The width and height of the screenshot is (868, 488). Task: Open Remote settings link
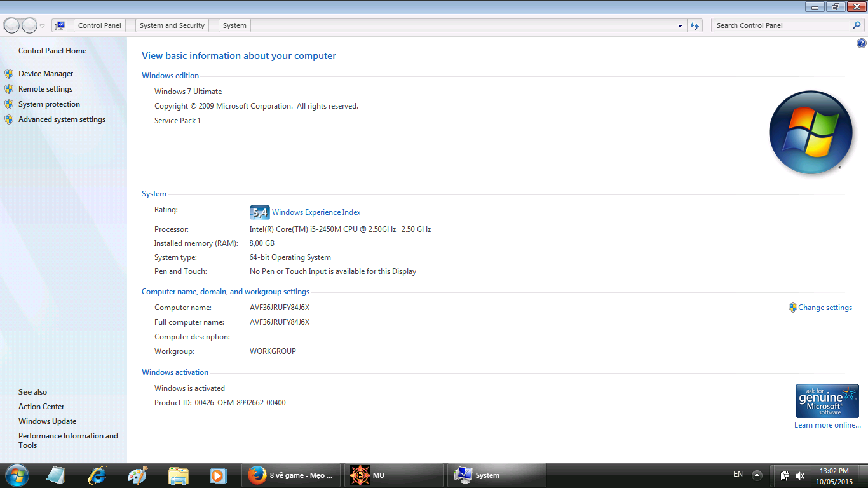(x=45, y=89)
